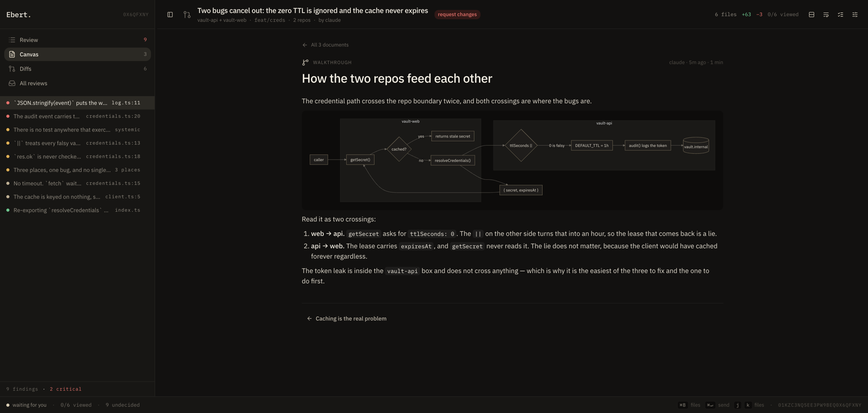Click the 'ttlSeconds ||' decision diamond
Viewport: 868px width, 413px height.
point(521,146)
